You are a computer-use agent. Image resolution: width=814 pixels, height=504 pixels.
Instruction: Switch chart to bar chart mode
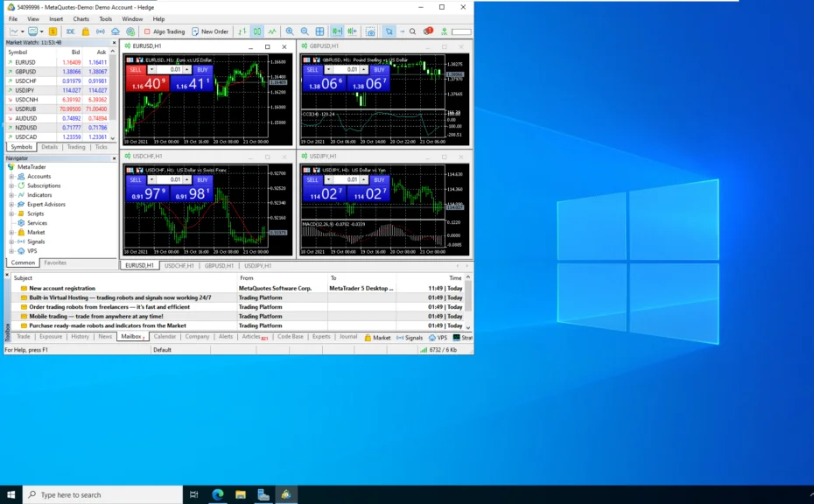tap(242, 31)
